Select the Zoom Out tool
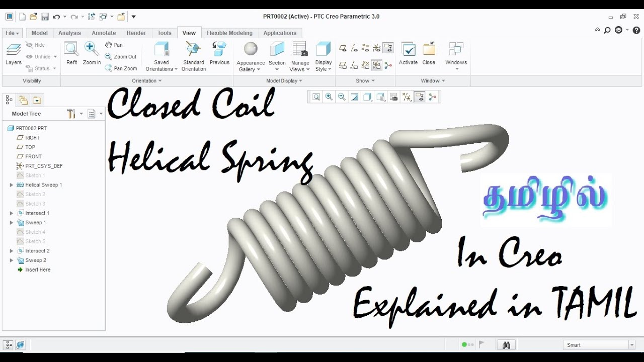The width and height of the screenshot is (644, 362). pyautogui.click(x=121, y=57)
